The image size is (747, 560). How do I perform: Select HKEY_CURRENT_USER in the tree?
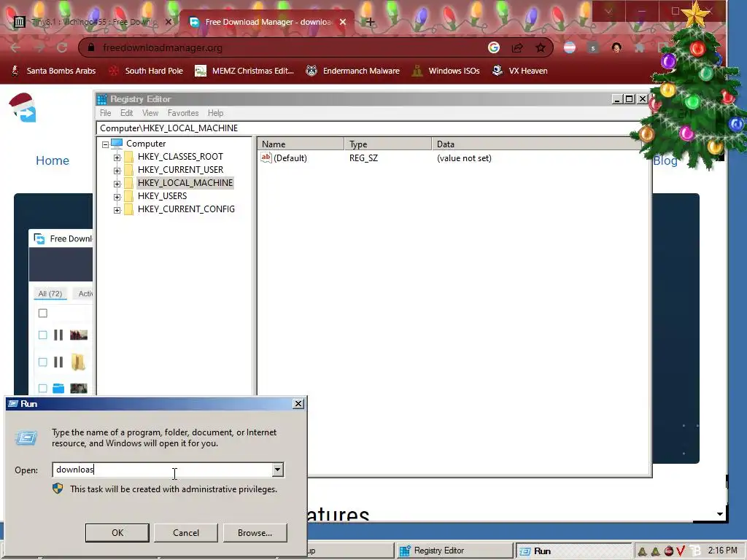tap(180, 169)
